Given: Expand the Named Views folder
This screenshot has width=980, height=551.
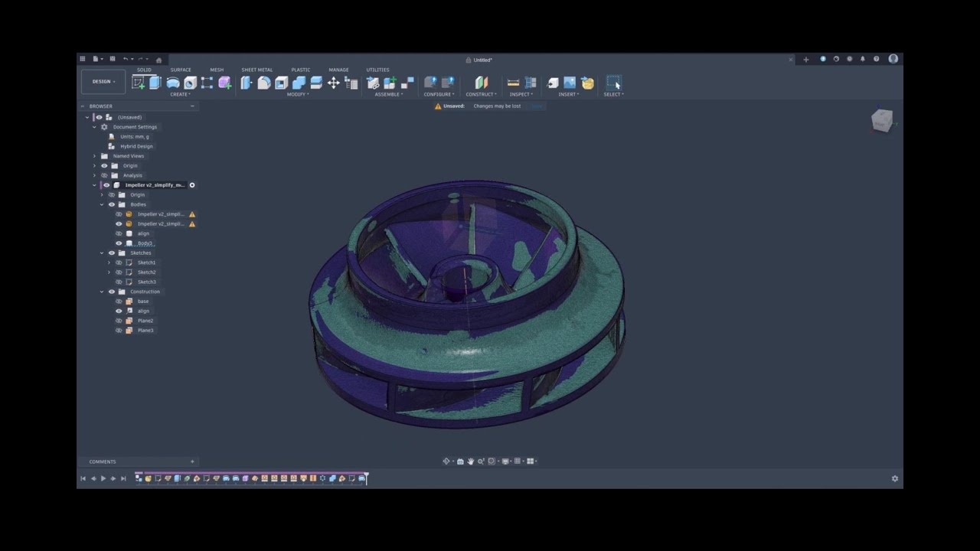Looking at the screenshot, I should click(95, 156).
